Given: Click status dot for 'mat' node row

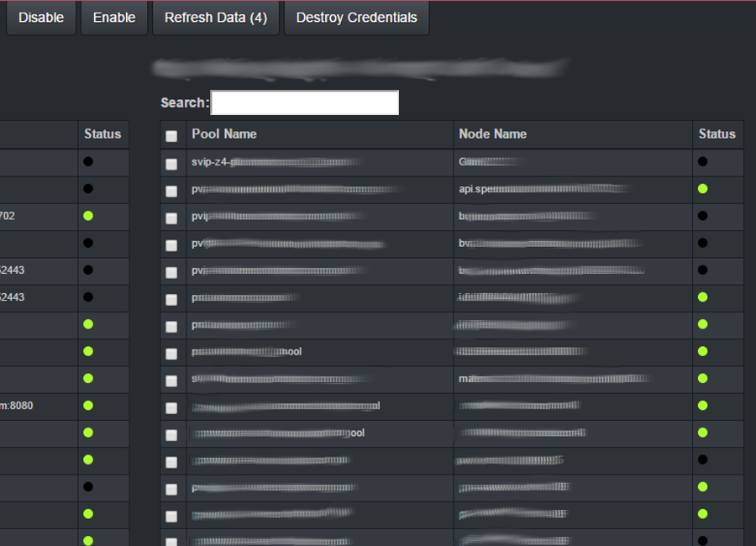Looking at the screenshot, I should point(702,379).
